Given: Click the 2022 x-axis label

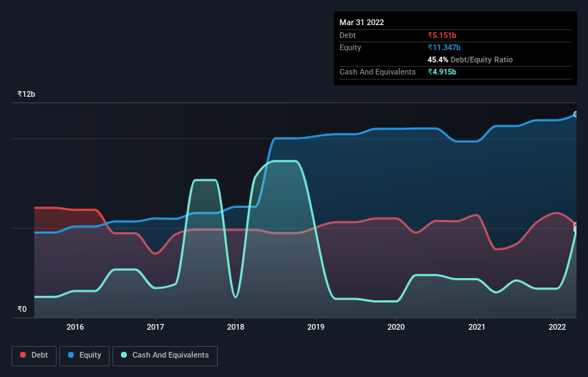Looking at the screenshot, I should [557, 327].
